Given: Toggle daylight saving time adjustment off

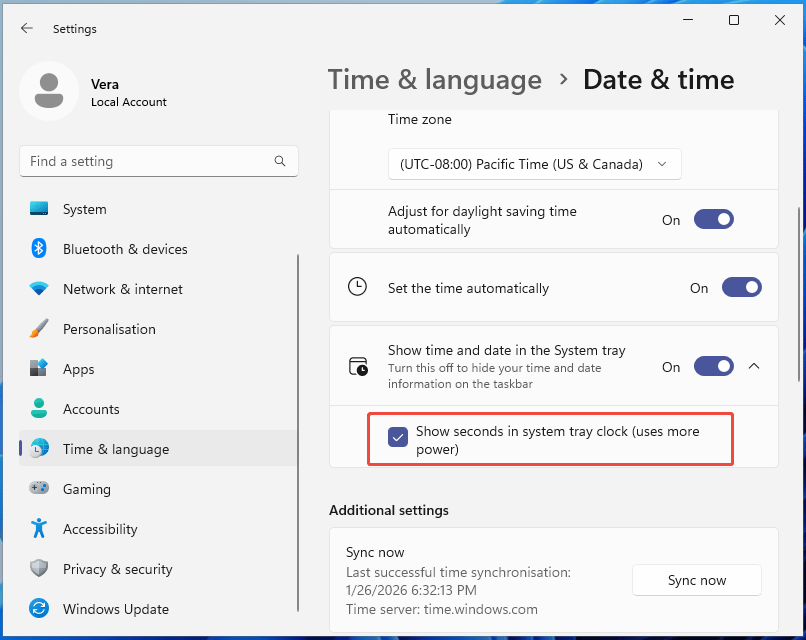Looking at the screenshot, I should click(x=713, y=219).
